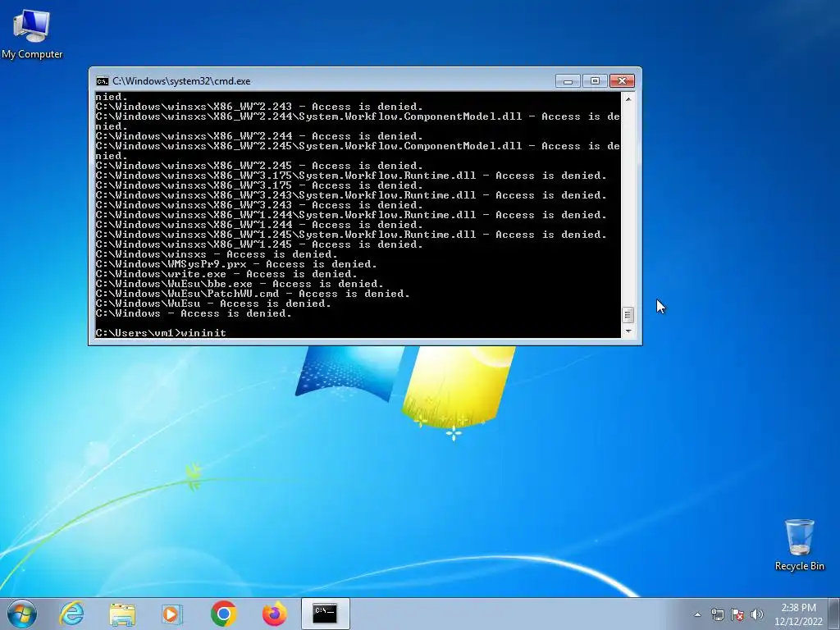Screen dimensions: 840x630
Task: Click the 'C:\Windows\WuEsu\bbe.exe' line
Action: click(240, 284)
